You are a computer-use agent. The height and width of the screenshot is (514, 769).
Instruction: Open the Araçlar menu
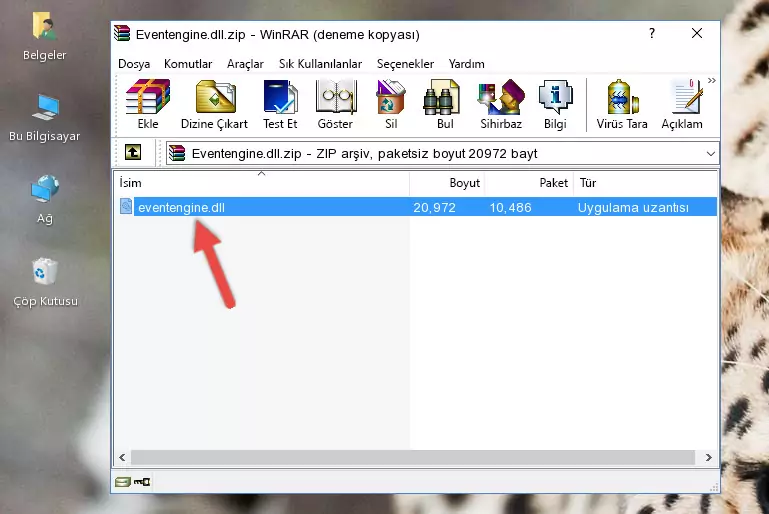(245, 64)
